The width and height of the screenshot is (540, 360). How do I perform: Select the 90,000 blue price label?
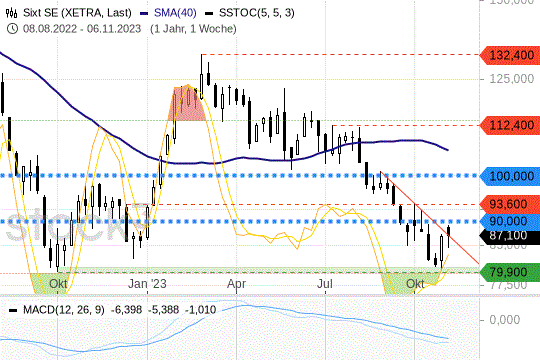[x=510, y=221]
